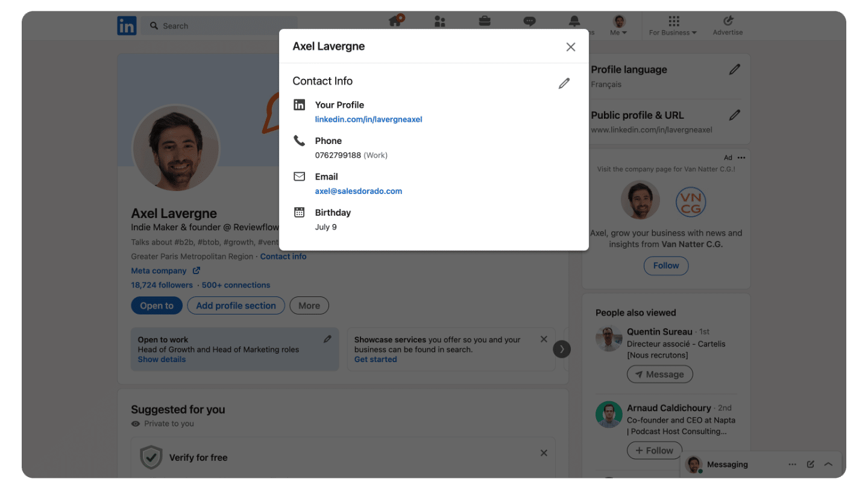868x488 pixels.
Task: Open the More actions menu on profile
Action: pyautogui.click(x=309, y=305)
